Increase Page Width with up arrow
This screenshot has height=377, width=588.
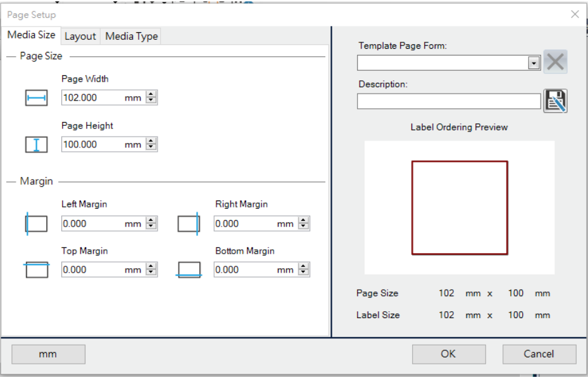point(151,94)
